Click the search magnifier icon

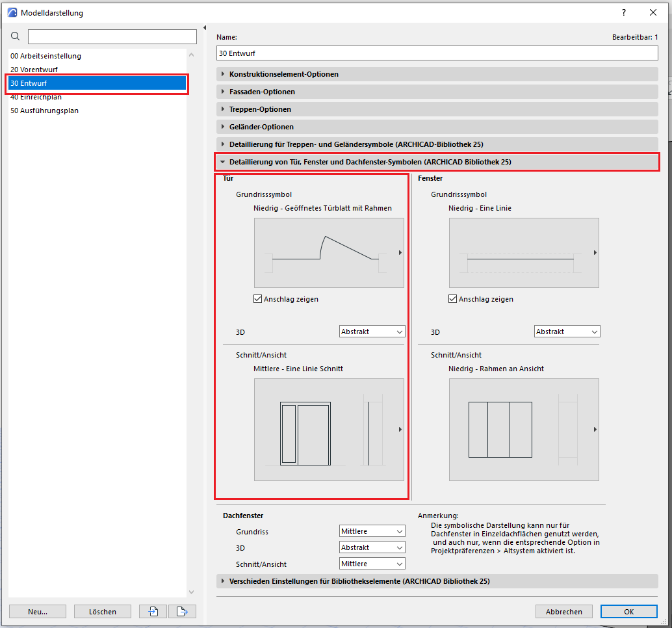click(16, 36)
